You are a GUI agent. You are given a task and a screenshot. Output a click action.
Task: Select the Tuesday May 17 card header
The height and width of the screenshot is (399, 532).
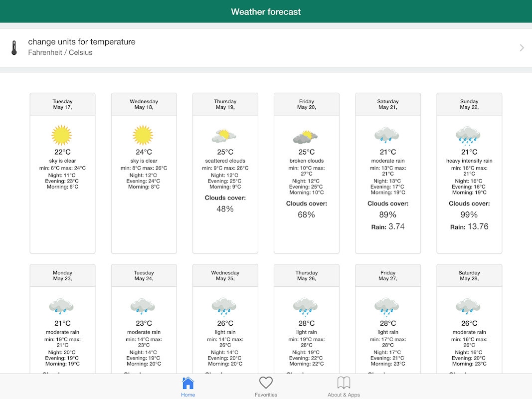[x=62, y=104]
